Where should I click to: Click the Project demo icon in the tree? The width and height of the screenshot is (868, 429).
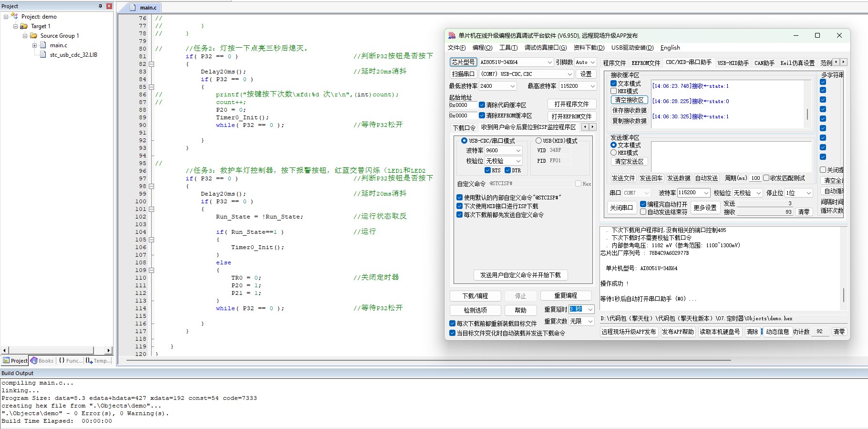14,16
